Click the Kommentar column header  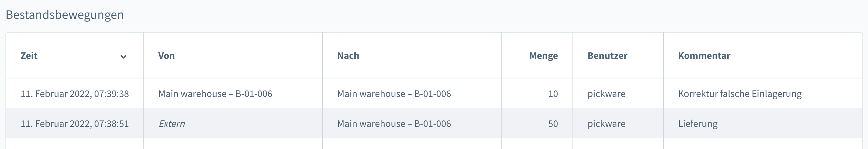click(x=704, y=56)
